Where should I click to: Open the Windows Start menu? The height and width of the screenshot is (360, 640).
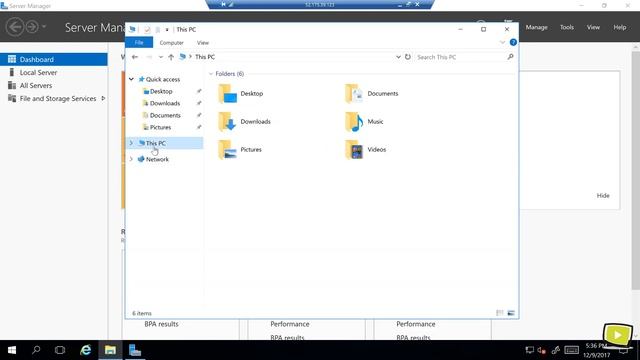(12, 350)
